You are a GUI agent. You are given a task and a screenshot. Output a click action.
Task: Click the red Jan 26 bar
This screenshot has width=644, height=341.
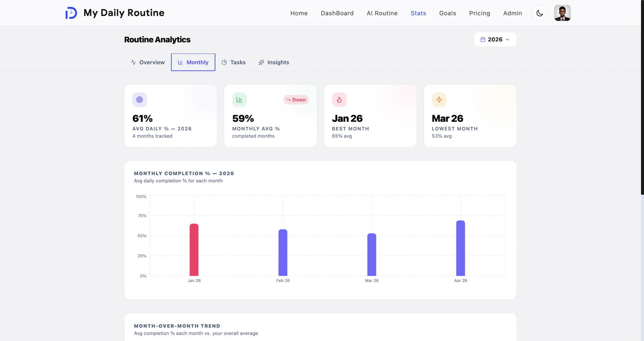click(194, 250)
